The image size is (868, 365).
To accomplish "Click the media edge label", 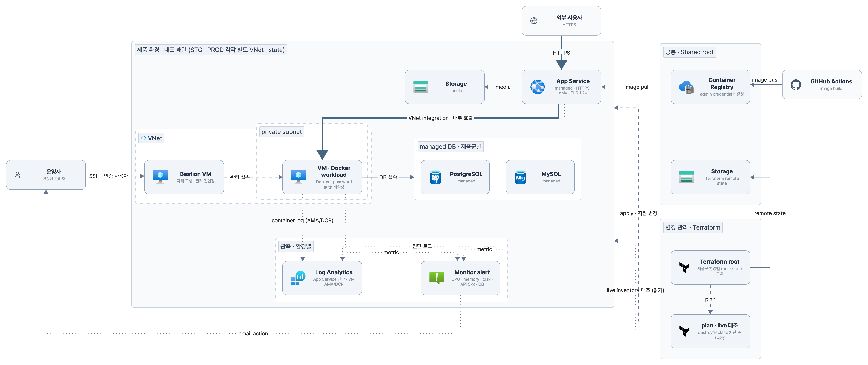I will coord(503,87).
